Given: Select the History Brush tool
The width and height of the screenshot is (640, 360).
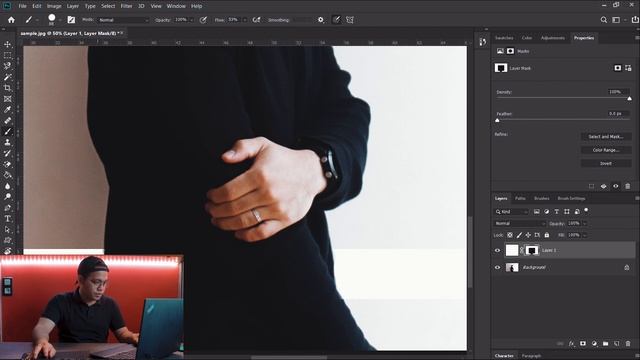Looking at the screenshot, I should (7, 153).
